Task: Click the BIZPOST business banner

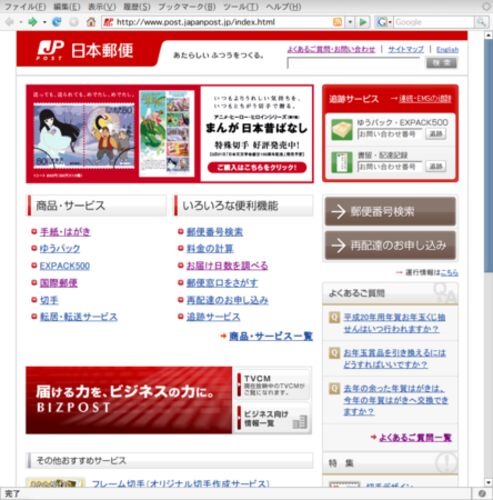Action: coord(129,400)
